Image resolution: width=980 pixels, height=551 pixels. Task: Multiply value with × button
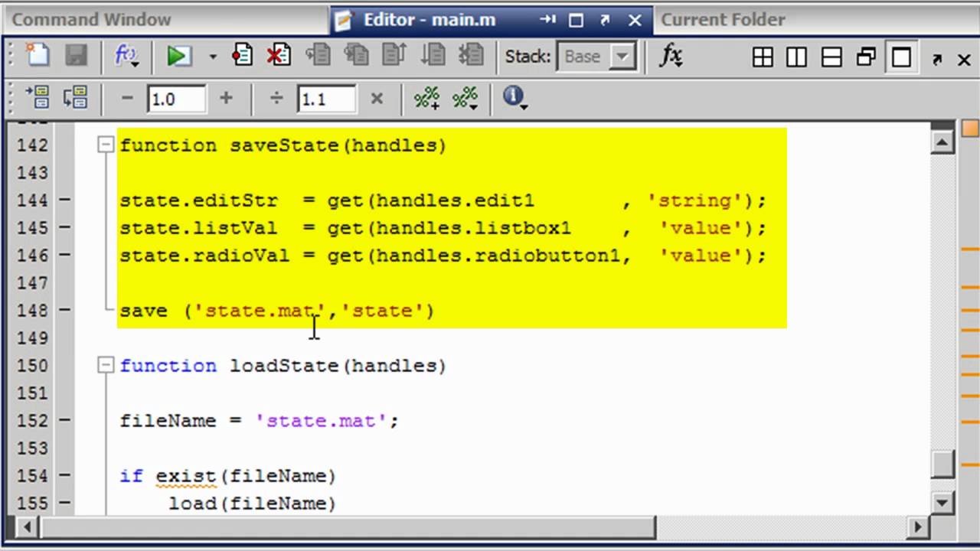click(376, 98)
